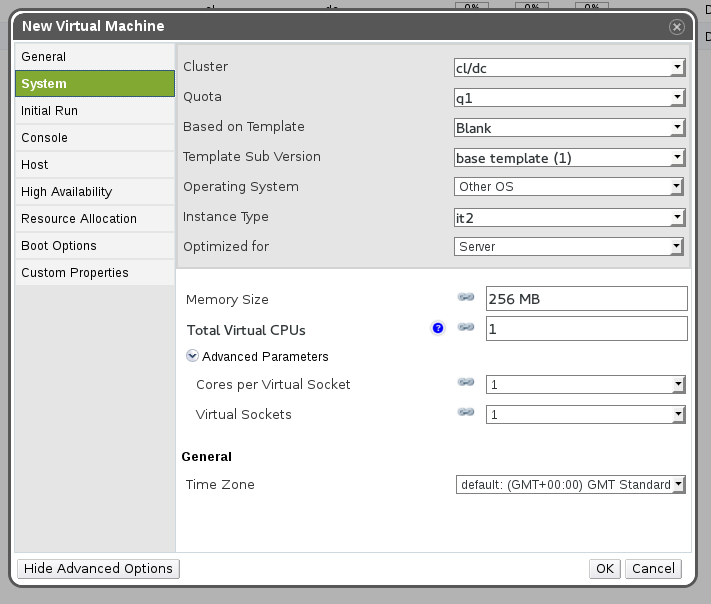711x604 pixels.
Task: Switch to the General tab
Action: coord(95,57)
